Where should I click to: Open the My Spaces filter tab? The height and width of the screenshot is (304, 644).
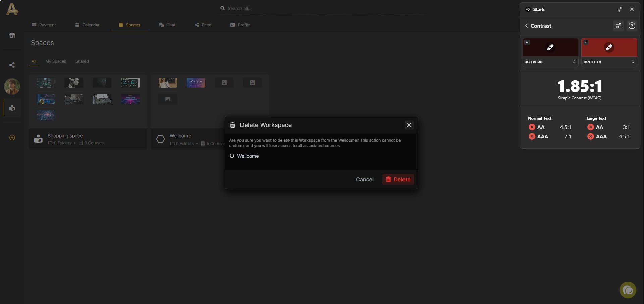(x=56, y=61)
